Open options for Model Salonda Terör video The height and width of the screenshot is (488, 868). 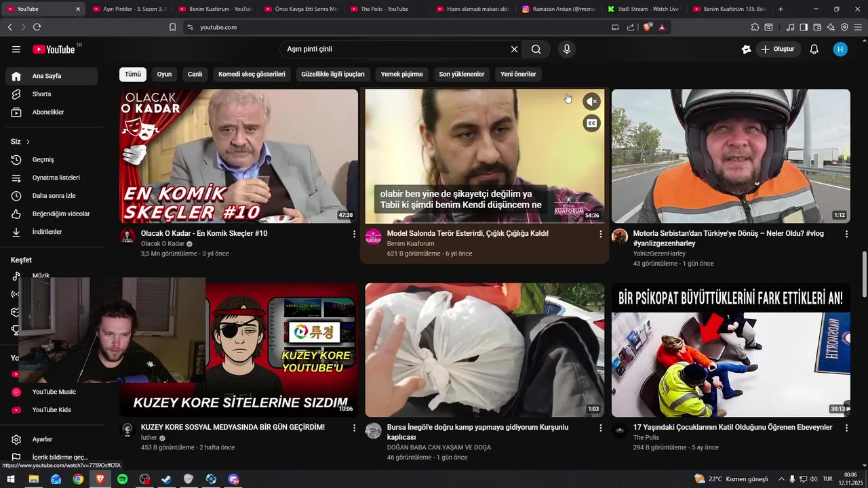click(600, 234)
